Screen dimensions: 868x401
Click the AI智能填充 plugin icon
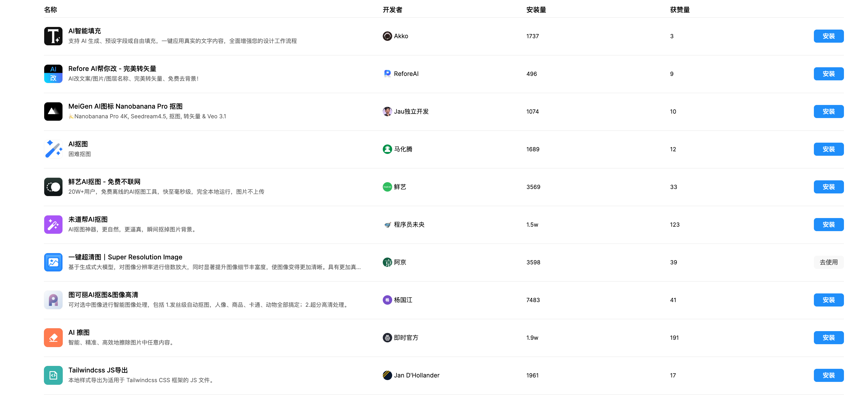(53, 36)
